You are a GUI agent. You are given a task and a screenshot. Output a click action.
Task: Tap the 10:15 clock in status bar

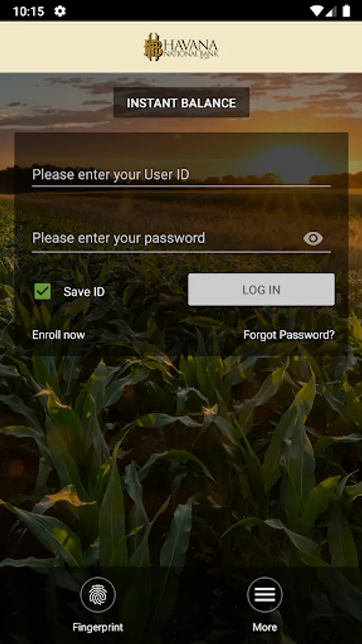pos(29,11)
